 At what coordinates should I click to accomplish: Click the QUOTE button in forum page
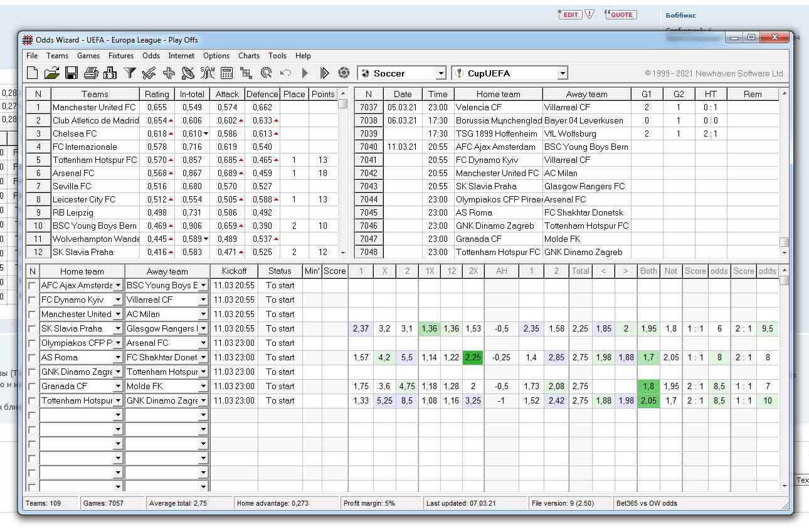(x=620, y=14)
